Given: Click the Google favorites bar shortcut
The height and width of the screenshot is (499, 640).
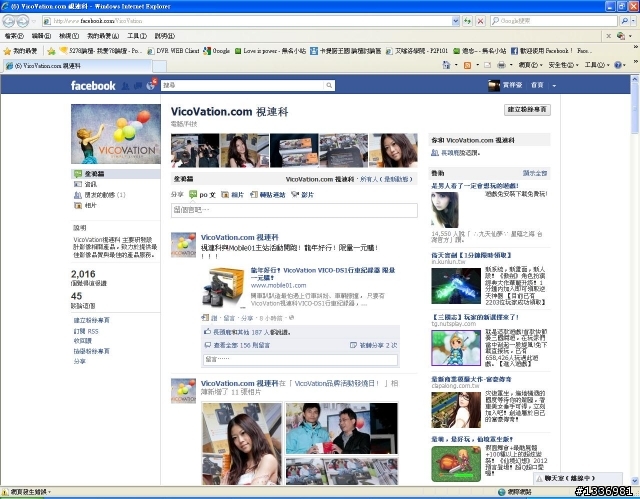Looking at the screenshot, I should pos(216,51).
